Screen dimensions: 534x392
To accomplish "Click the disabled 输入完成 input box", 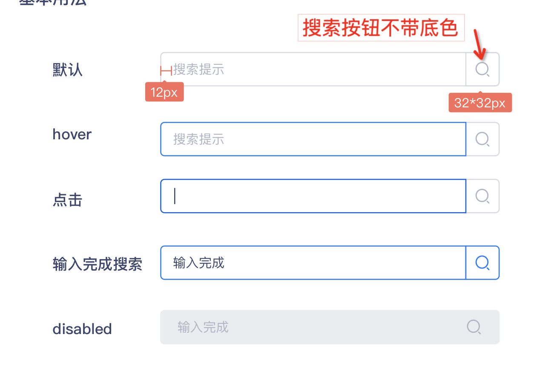I will [x=298, y=327].
